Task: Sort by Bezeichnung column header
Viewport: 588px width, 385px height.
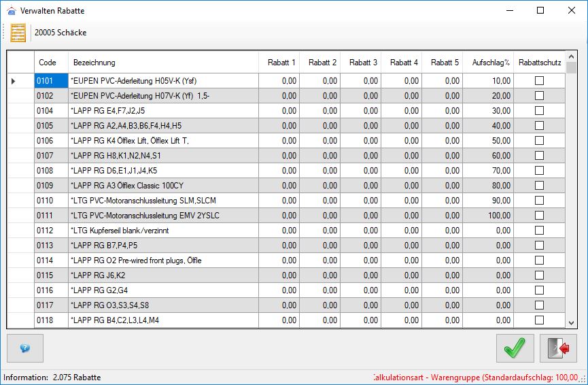Action: point(163,63)
